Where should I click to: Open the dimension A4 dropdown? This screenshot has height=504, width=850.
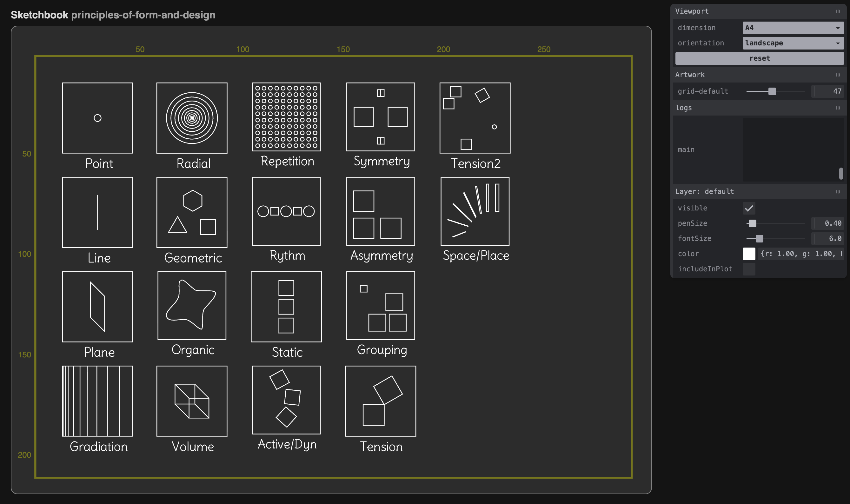pos(793,28)
